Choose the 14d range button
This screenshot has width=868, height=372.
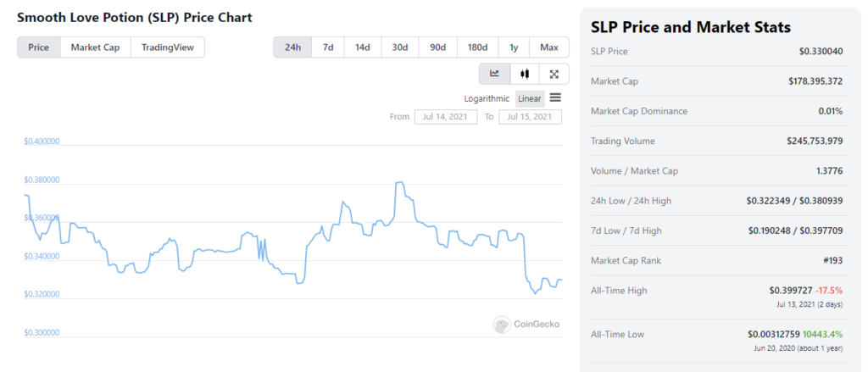363,47
